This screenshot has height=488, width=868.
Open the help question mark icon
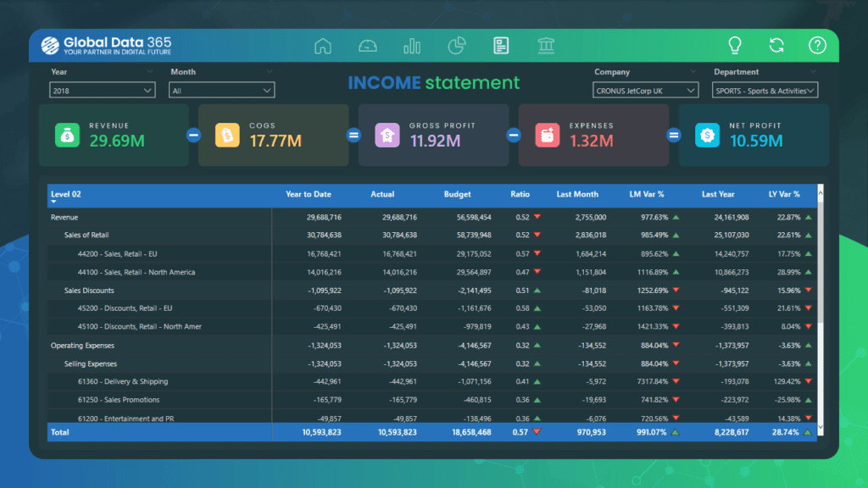pos(817,45)
